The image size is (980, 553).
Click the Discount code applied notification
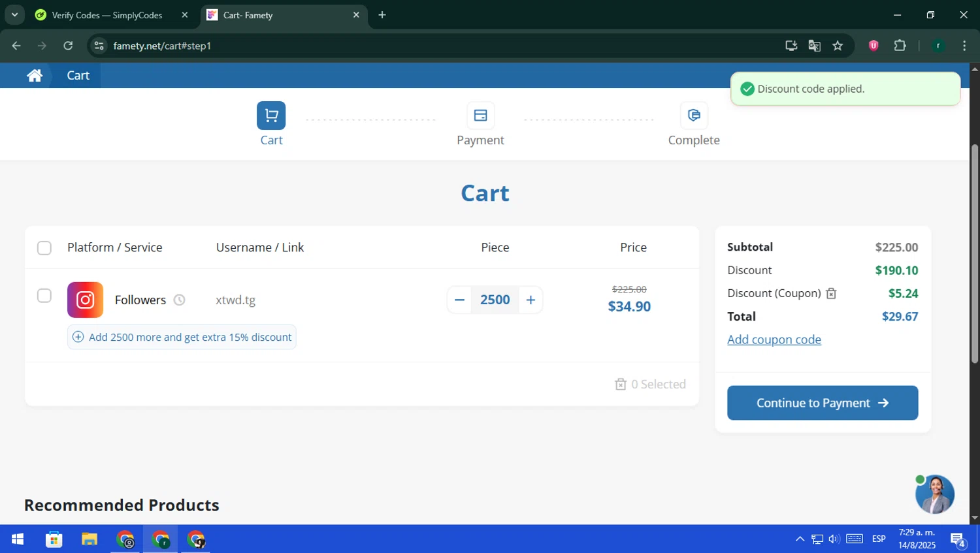(845, 89)
